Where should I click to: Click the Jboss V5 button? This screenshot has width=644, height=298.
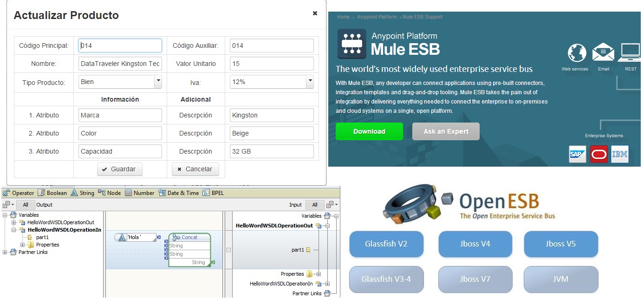tap(561, 244)
